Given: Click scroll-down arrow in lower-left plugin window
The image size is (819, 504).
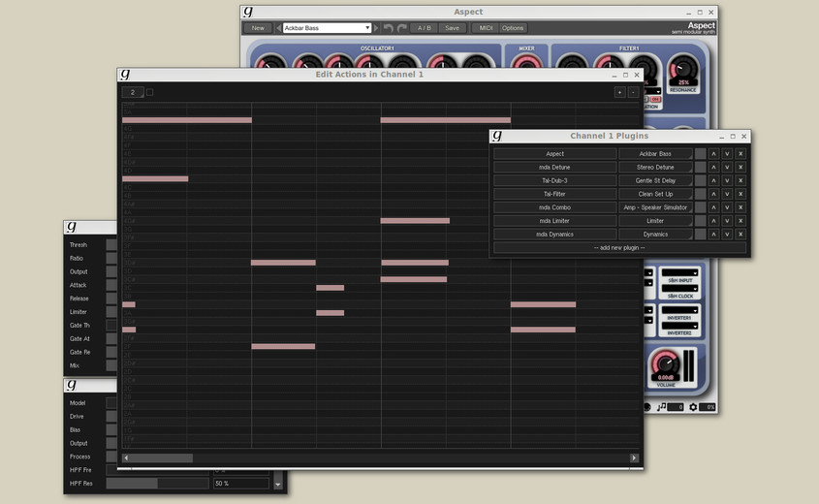Looking at the screenshot, I should tap(278, 485).
